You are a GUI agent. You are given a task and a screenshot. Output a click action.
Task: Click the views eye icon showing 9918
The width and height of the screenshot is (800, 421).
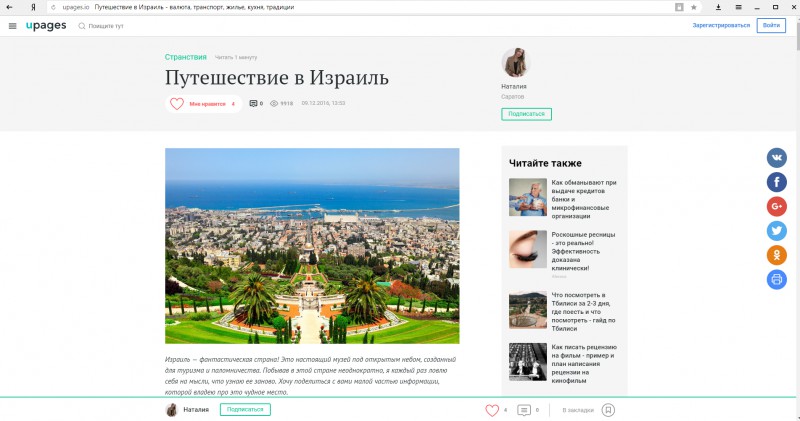pos(274,104)
